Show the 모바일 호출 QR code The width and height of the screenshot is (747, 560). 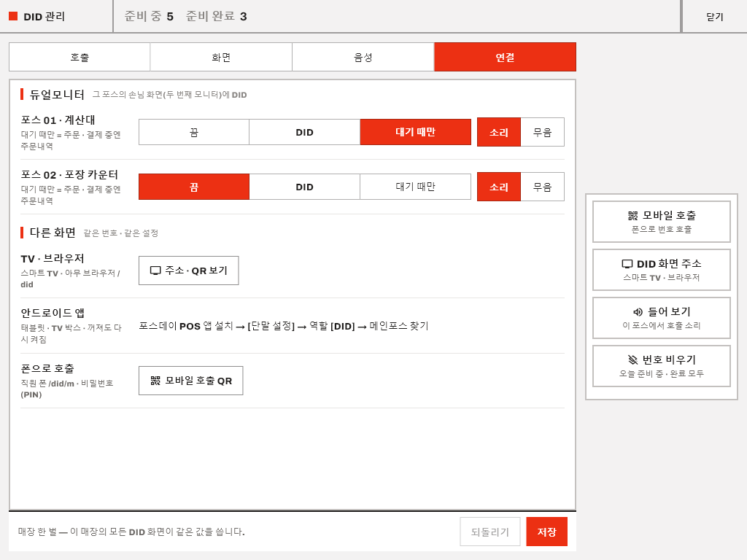[x=191, y=381]
